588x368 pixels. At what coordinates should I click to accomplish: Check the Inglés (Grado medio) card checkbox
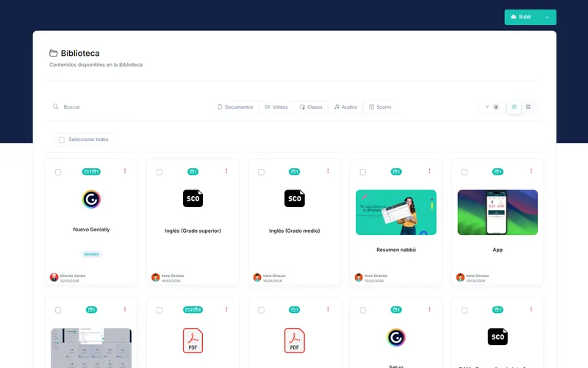261,172
